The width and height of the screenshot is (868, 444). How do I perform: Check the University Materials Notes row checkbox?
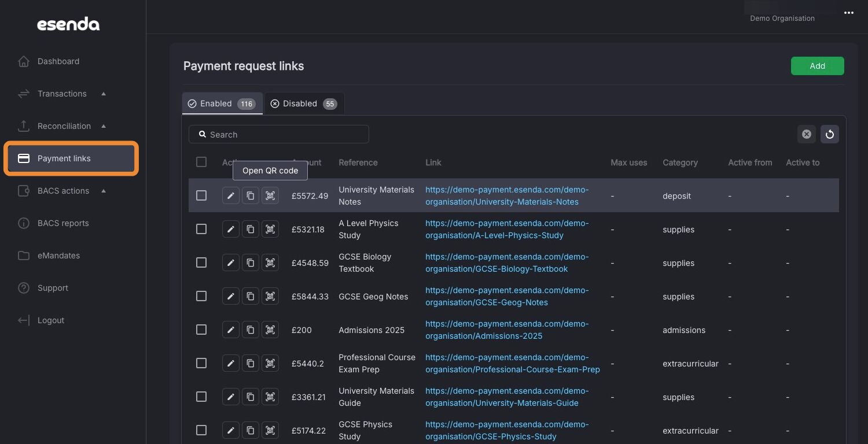click(201, 196)
